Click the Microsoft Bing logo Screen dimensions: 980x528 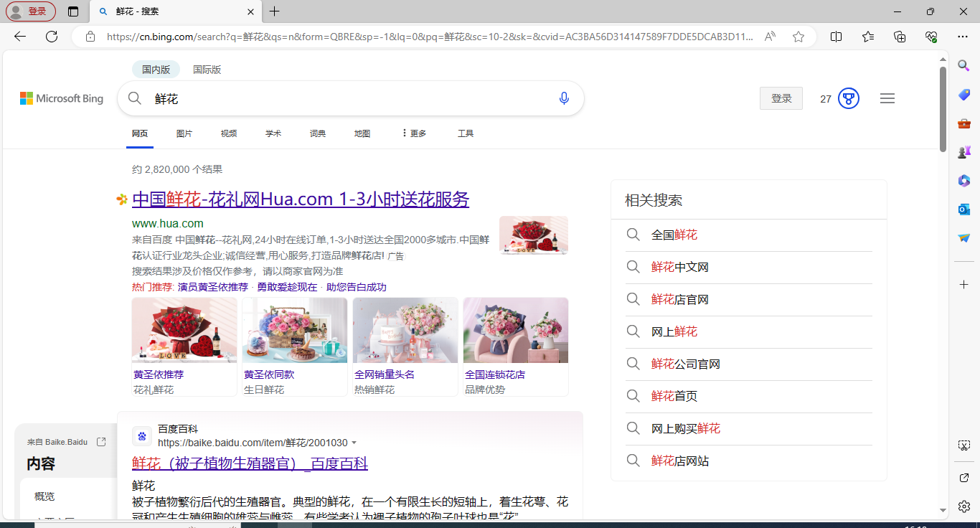click(62, 98)
